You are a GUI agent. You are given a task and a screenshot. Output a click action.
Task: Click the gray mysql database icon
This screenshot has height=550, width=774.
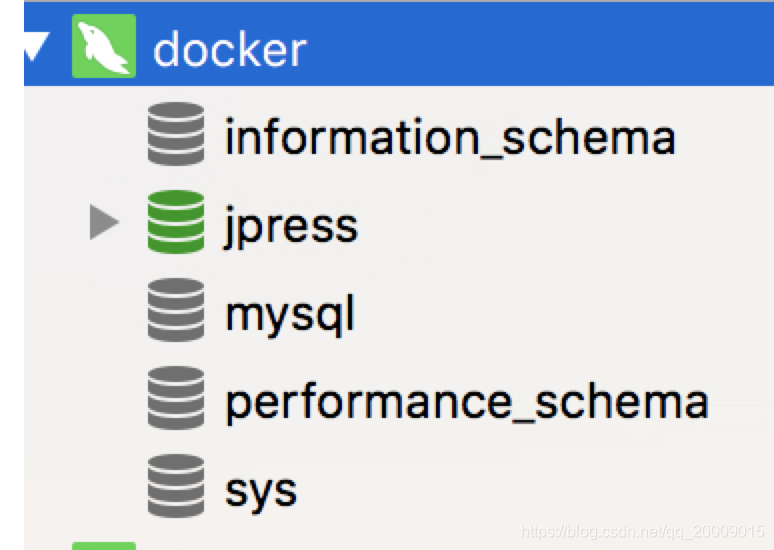[x=176, y=310]
